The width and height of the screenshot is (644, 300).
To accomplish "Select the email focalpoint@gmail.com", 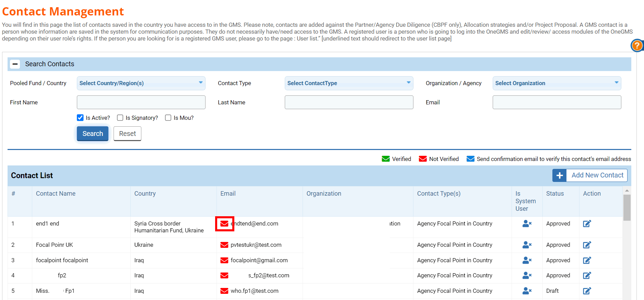I will (x=259, y=260).
